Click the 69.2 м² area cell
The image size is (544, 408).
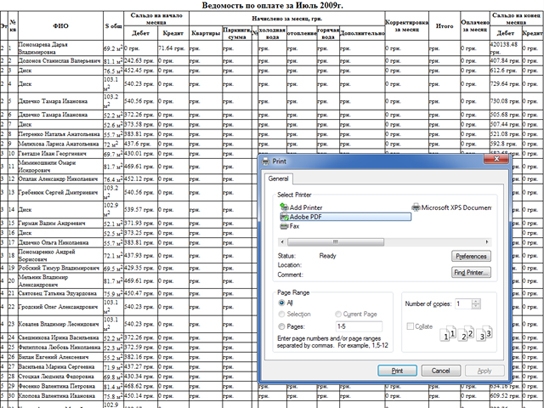pos(113,49)
